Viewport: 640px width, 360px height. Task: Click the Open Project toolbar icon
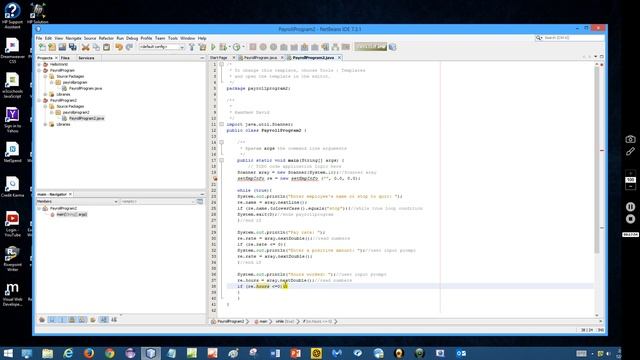point(62,47)
